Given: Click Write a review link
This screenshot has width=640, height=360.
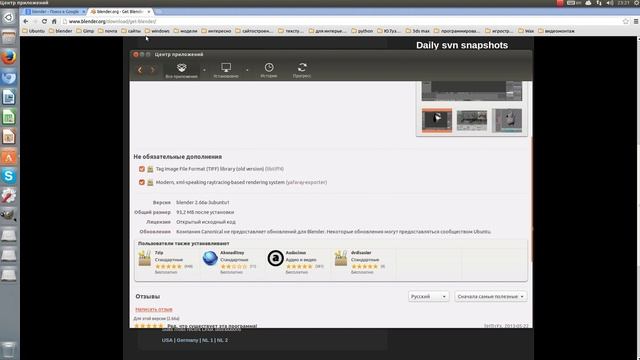Looking at the screenshot, I should pyautogui.click(x=153, y=309).
